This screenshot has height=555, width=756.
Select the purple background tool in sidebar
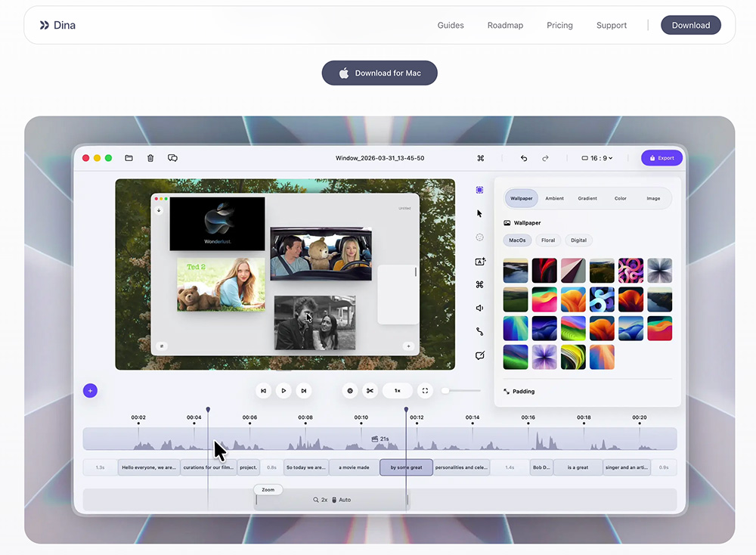point(480,190)
